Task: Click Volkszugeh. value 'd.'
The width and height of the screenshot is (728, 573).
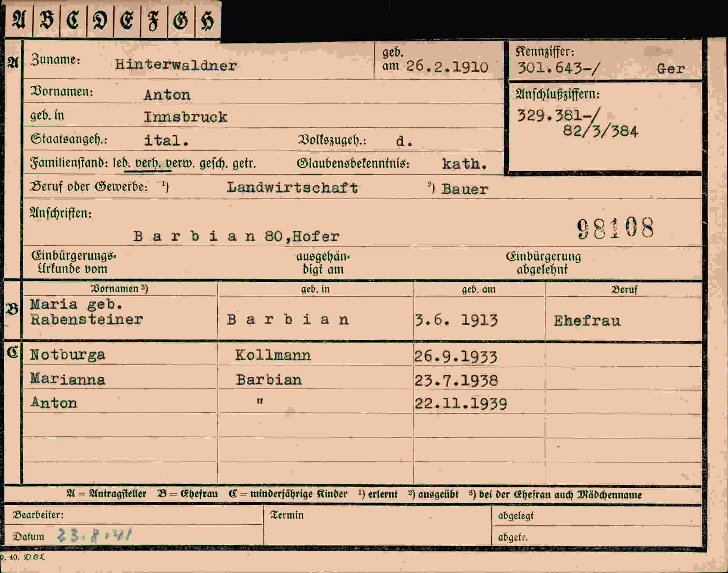Action: tap(404, 141)
